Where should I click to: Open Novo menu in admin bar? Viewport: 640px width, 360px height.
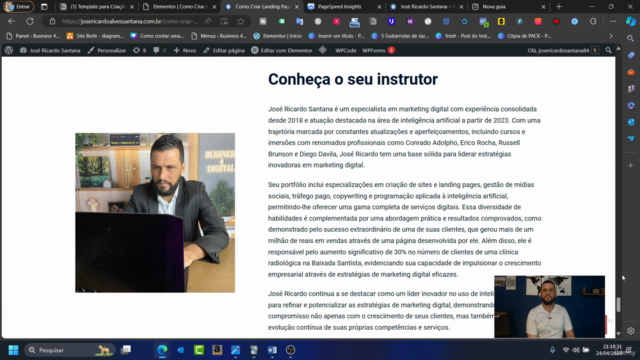coord(185,50)
